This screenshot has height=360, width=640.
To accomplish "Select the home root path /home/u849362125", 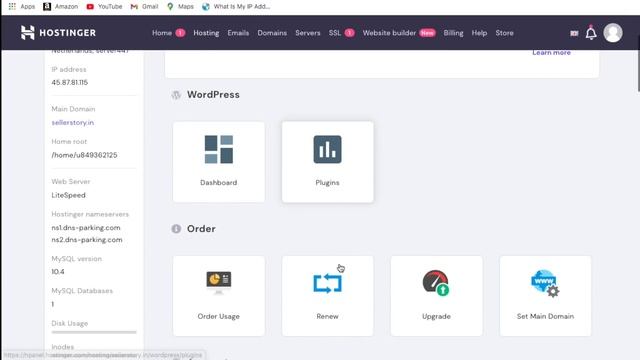I will 84,155.
